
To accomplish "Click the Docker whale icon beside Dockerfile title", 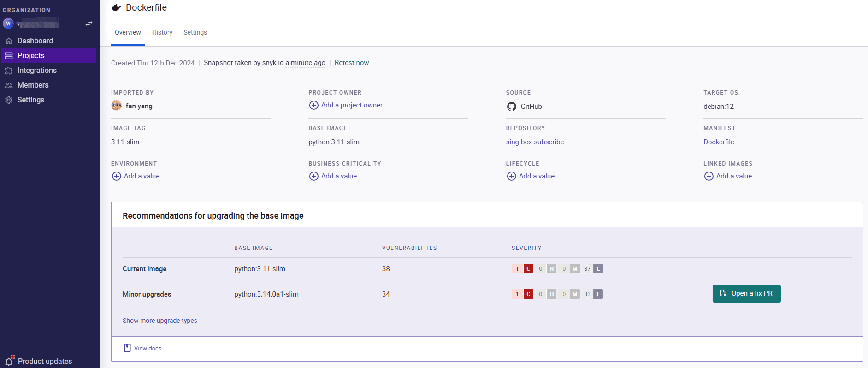I will click(x=117, y=7).
